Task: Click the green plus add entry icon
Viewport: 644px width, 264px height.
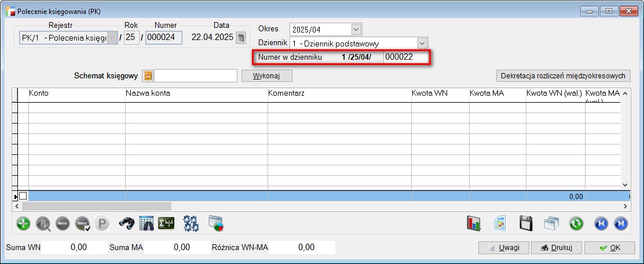Action: (x=24, y=223)
